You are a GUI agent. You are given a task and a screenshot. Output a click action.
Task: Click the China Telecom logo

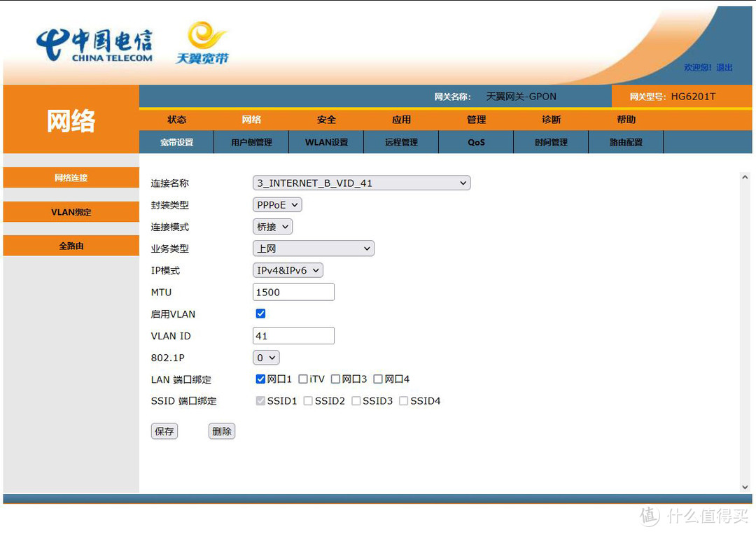94,46
